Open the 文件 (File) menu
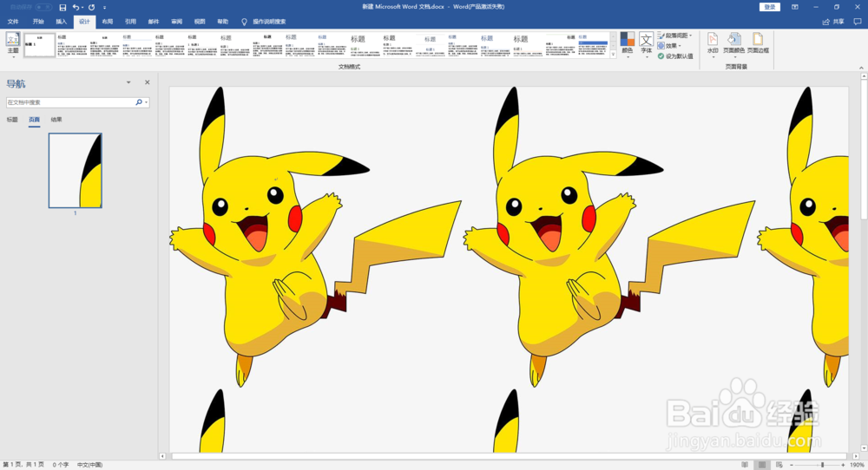 [13, 22]
